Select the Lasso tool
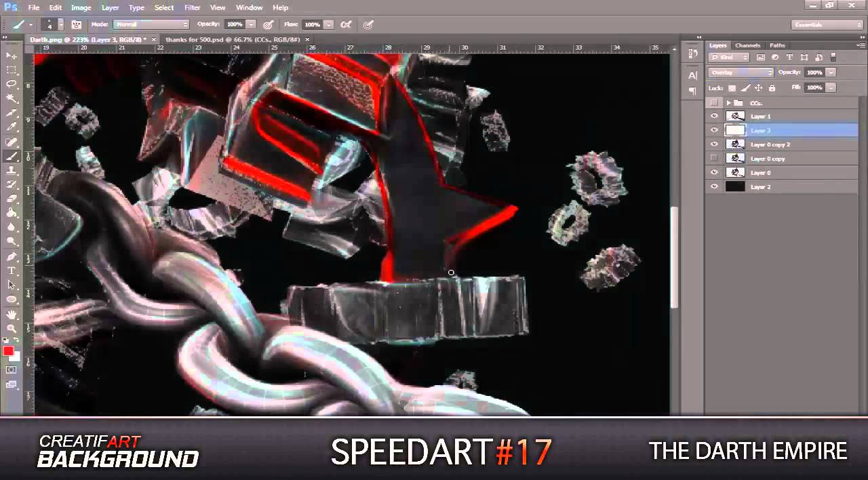 pyautogui.click(x=12, y=84)
